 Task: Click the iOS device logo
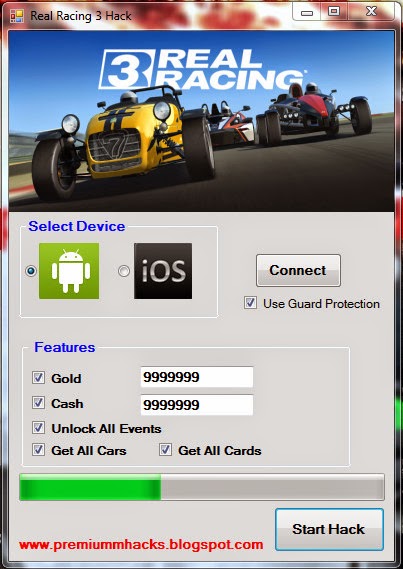(x=163, y=271)
